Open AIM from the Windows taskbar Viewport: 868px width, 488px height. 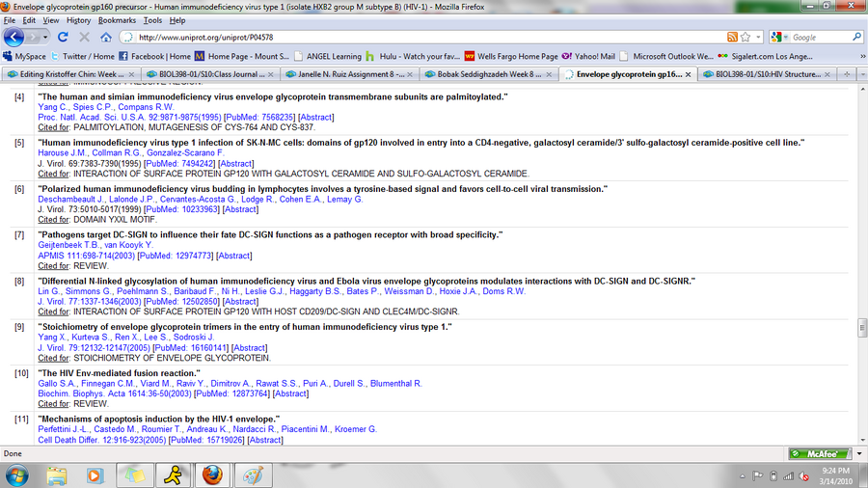171,474
